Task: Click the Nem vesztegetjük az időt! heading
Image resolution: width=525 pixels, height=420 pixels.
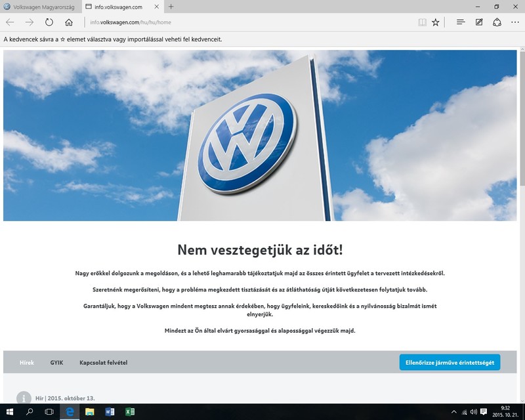Action: click(x=260, y=250)
